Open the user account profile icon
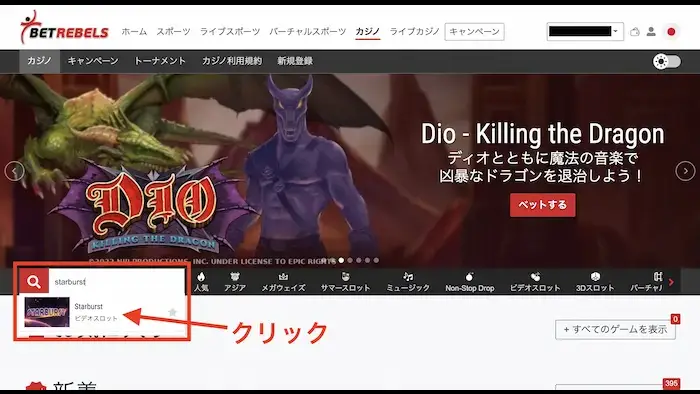700x394 pixels. (651, 32)
